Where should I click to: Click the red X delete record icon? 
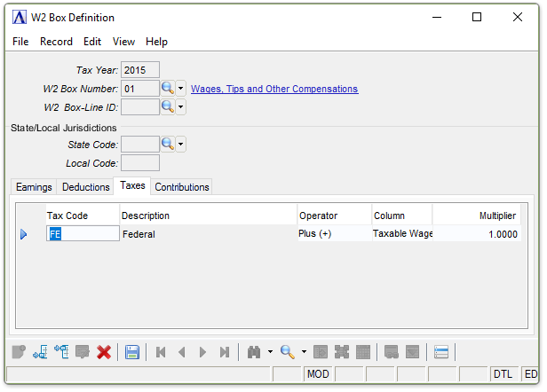click(x=104, y=352)
